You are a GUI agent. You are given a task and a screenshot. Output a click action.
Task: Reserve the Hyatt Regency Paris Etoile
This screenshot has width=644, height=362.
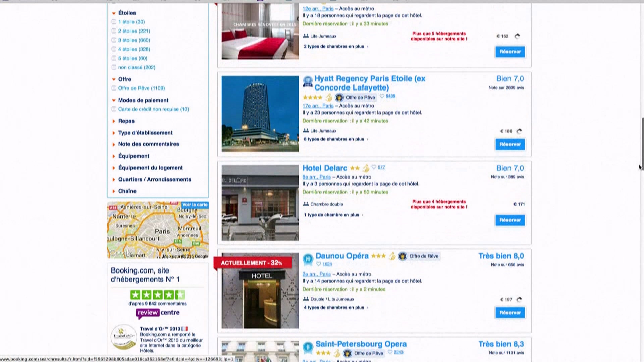510,144
